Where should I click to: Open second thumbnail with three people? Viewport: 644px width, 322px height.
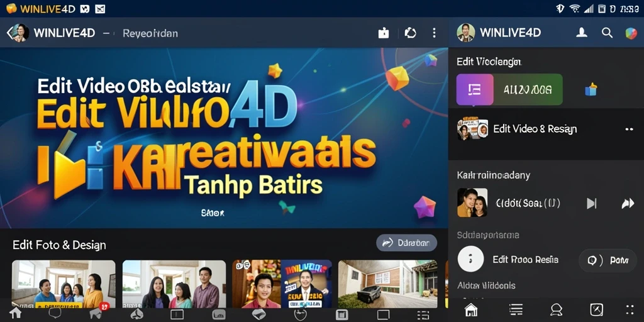pos(174,284)
